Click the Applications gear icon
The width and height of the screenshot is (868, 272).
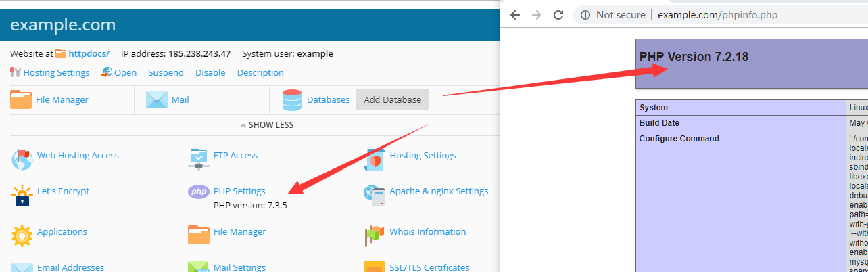click(x=22, y=235)
